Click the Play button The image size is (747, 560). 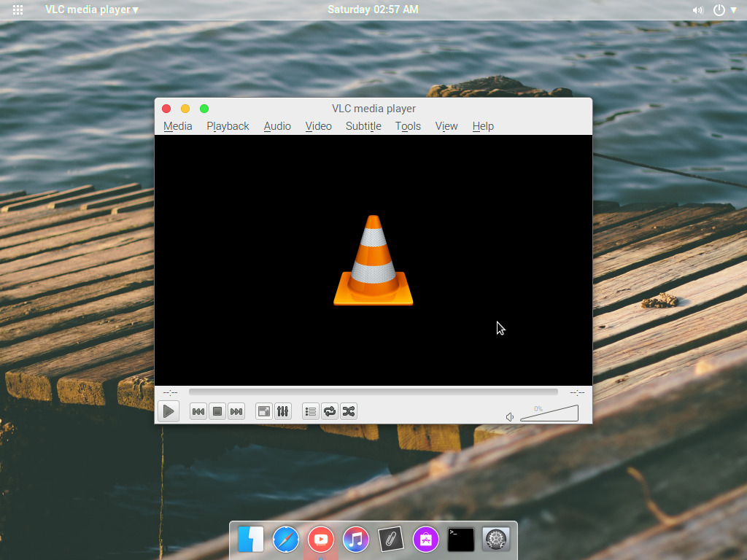tap(168, 411)
